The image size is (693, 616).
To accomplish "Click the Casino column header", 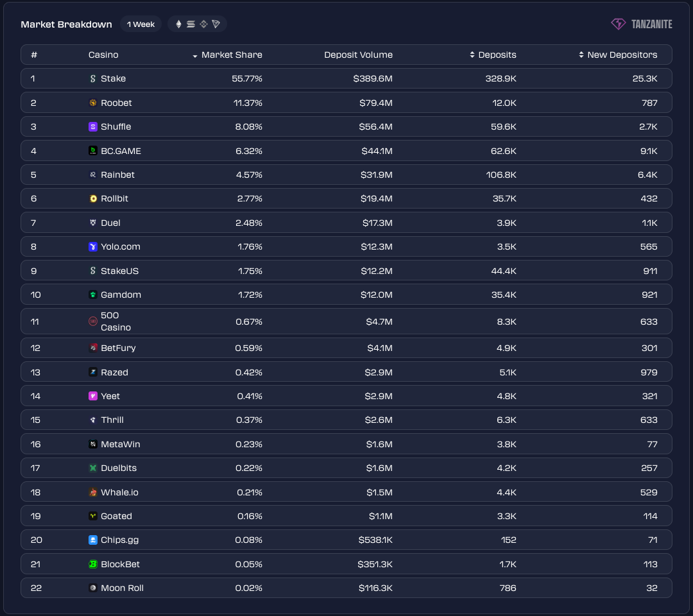I will [x=103, y=55].
